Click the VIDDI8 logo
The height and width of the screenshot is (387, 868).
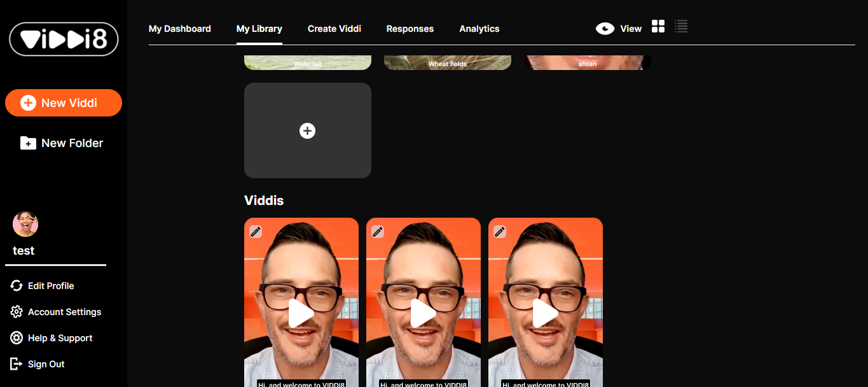click(64, 39)
